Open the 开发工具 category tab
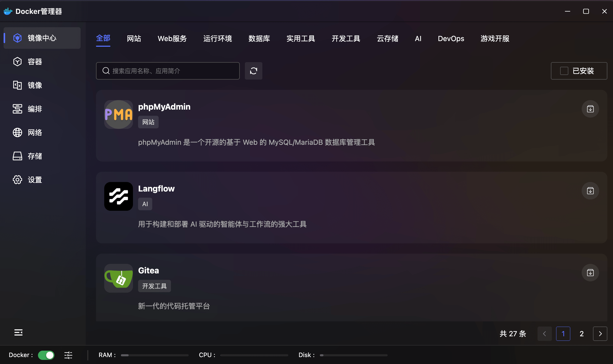613x364 pixels. click(x=346, y=39)
